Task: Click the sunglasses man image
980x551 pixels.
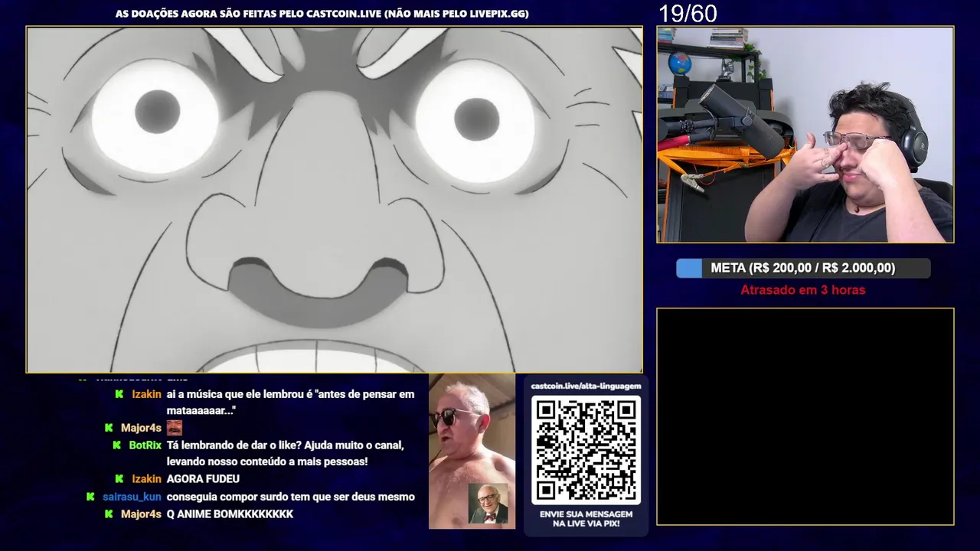Action: [472, 451]
